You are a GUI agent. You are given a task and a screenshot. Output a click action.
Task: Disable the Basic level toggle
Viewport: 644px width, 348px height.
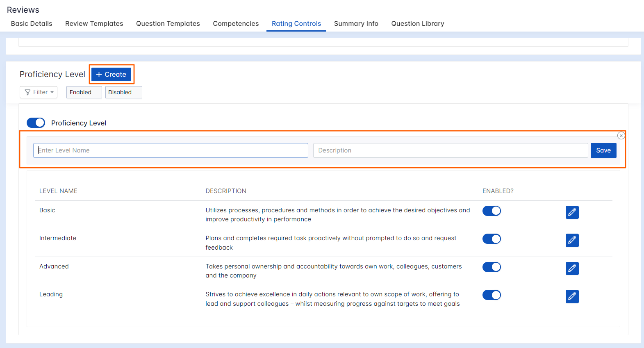click(x=492, y=211)
